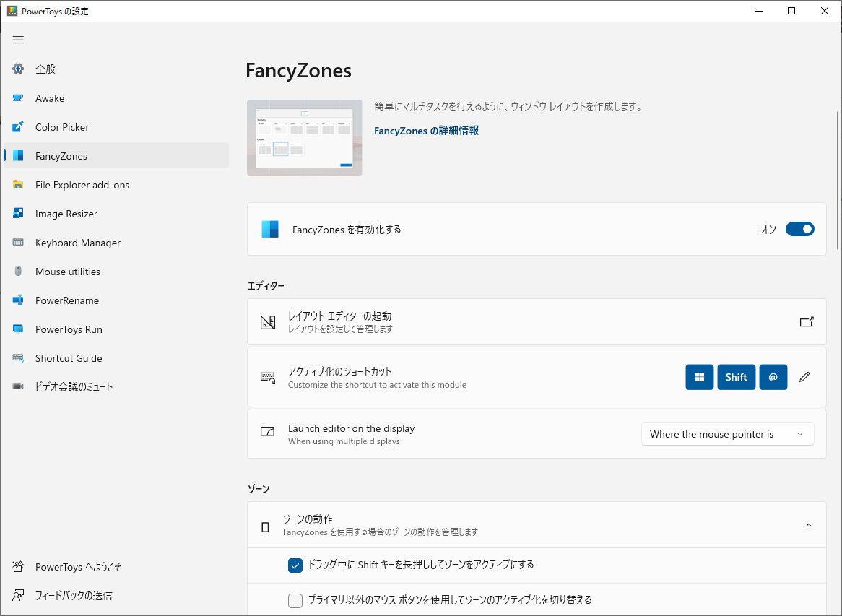Click the PowerToys app icon in title bar
The height and width of the screenshot is (616, 842).
[12, 11]
